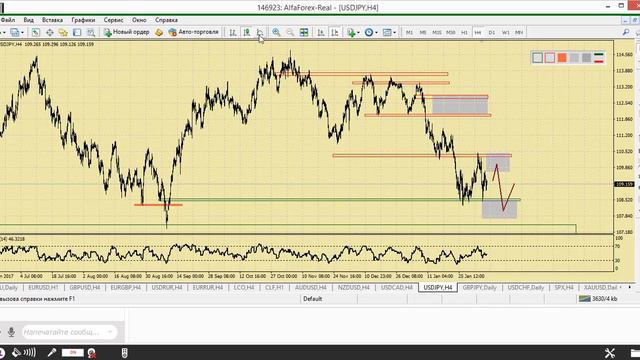The width and height of the screenshot is (640, 360).
Task: Click the microphone icon in bottom bar
Action: pyautogui.click(x=52, y=353)
